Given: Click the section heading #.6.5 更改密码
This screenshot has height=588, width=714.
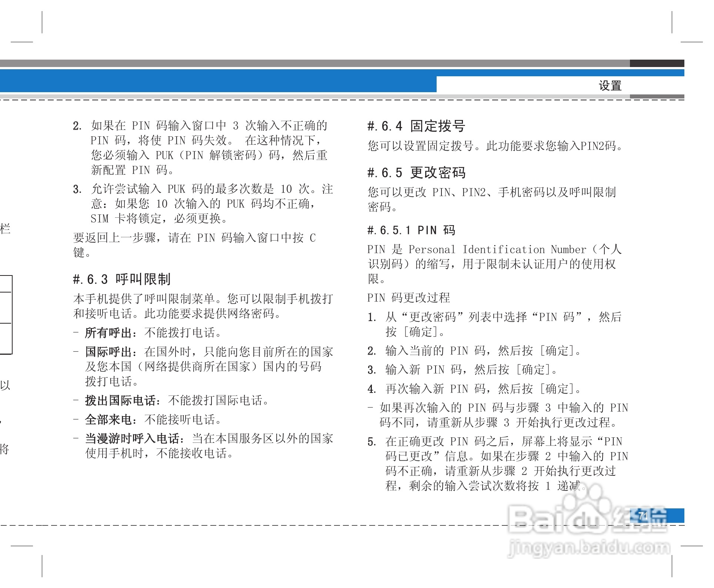Looking at the screenshot, I should point(416,173).
